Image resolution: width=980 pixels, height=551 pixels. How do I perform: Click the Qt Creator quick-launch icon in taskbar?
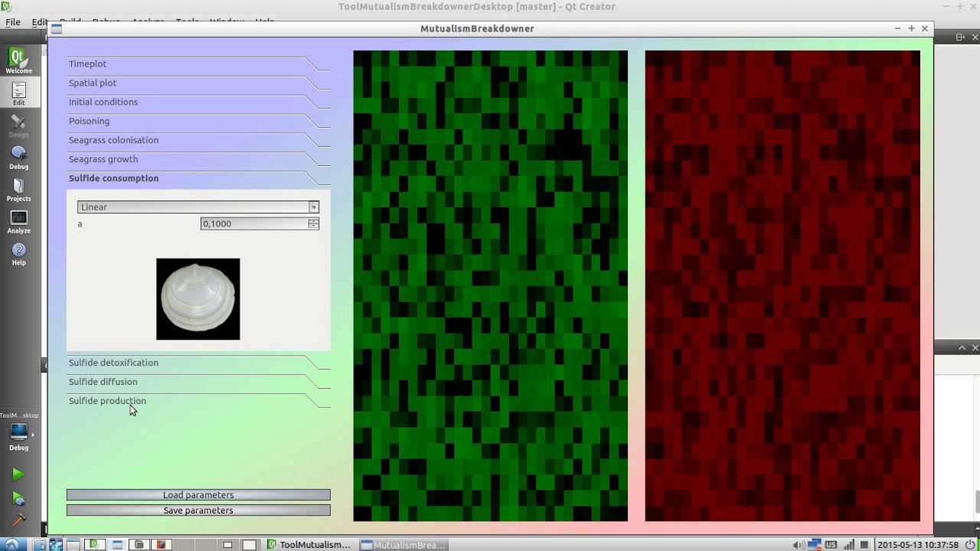click(x=94, y=545)
